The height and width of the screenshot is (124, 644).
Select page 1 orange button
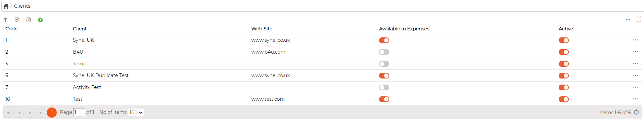click(52, 113)
